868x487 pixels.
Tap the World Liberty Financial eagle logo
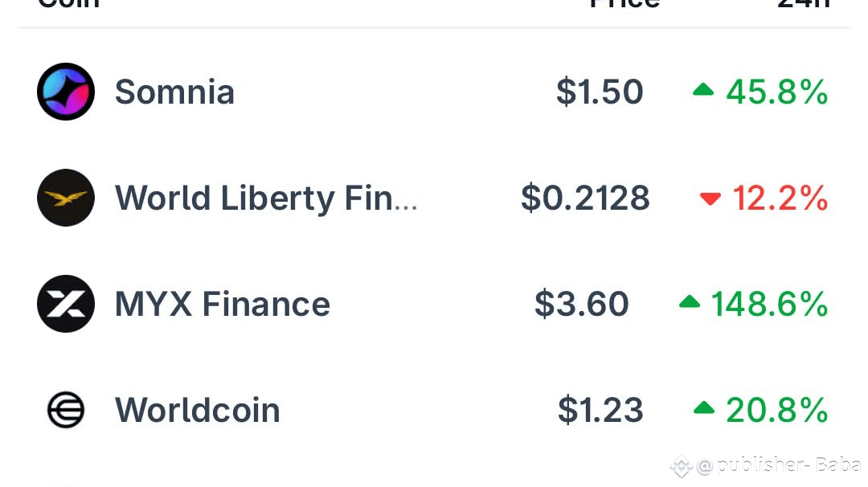(x=66, y=198)
